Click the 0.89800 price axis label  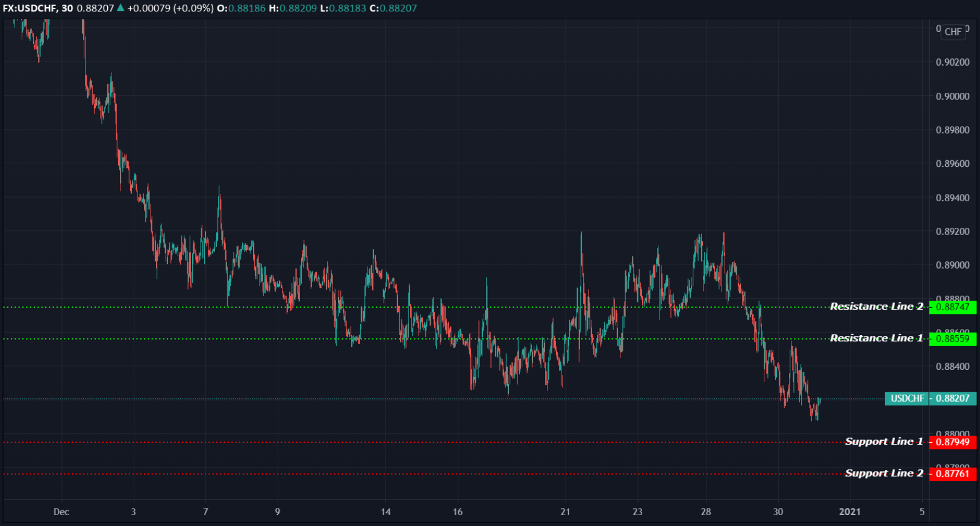[x=953, y=130]
